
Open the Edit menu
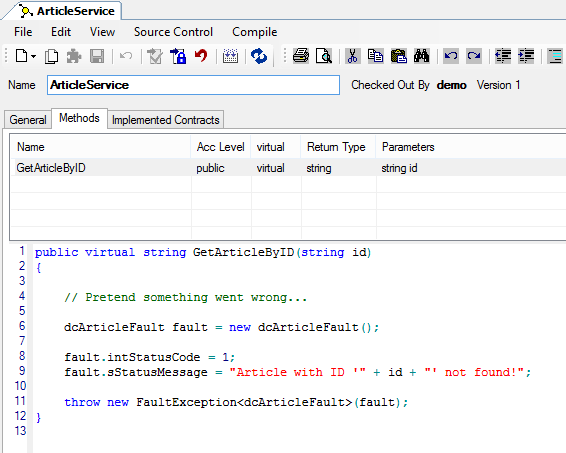[61, 32]
